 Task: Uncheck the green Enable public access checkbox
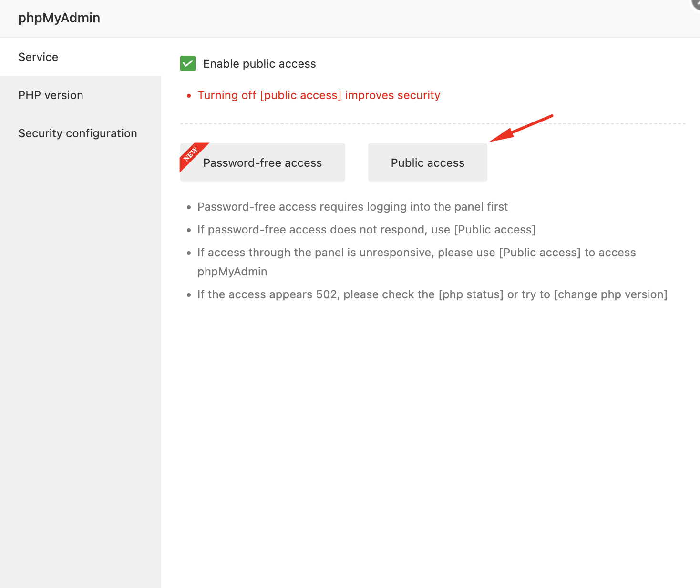click(188, 63)
